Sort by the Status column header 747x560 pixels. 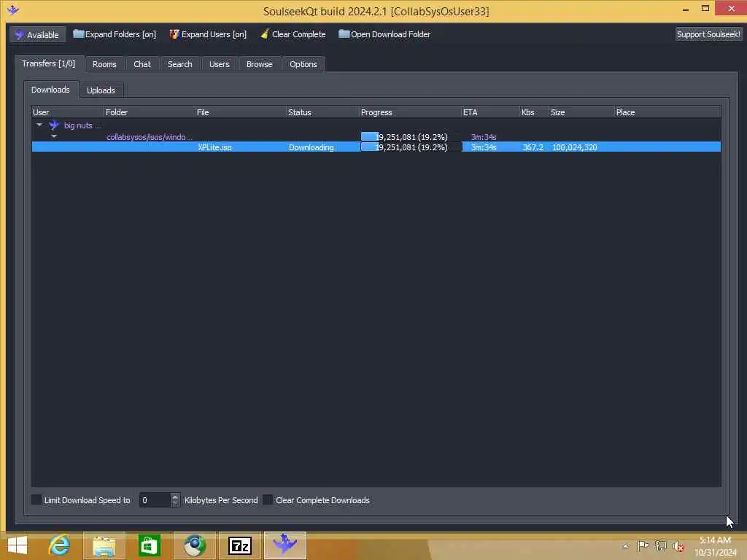pyautogui.click(x=322, y=112)
